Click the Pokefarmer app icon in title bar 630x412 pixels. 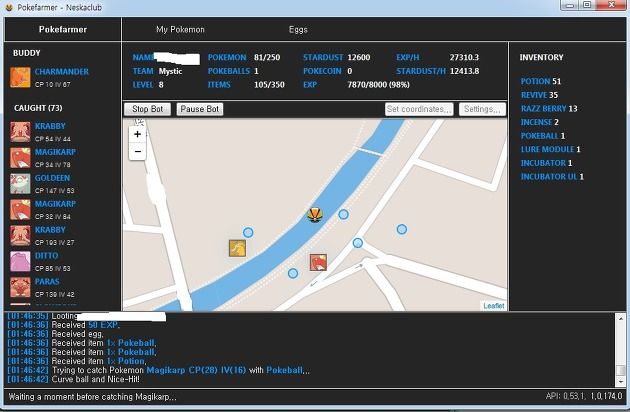[9, 7]
